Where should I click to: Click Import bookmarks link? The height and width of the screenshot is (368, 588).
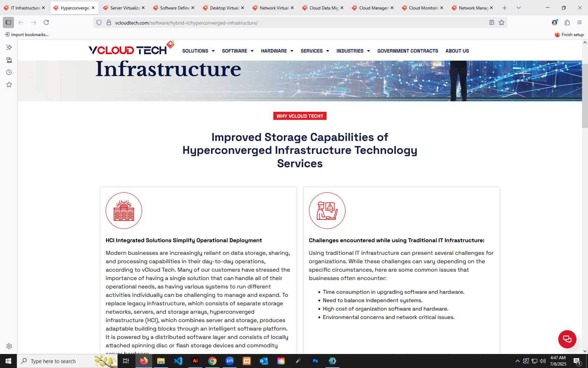pos(27,34)
